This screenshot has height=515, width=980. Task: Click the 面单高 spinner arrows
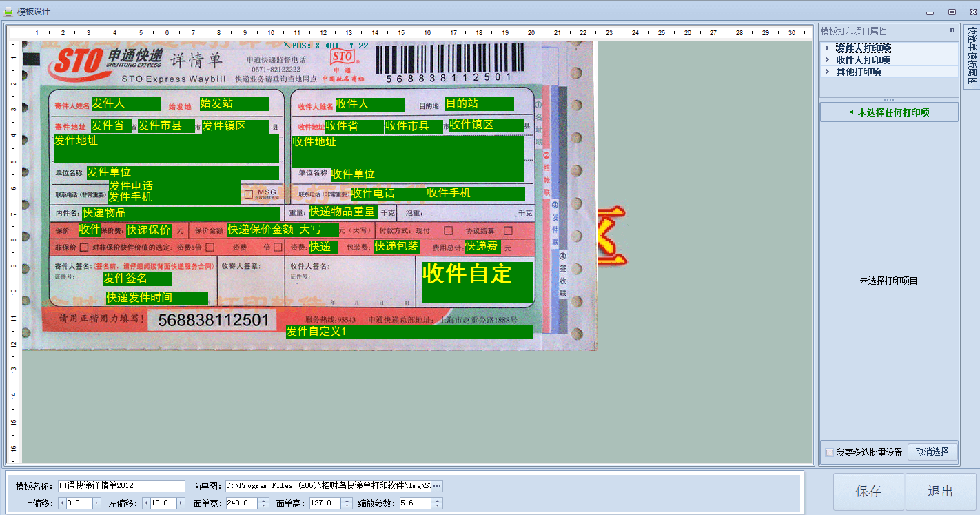tap(346, 503)
